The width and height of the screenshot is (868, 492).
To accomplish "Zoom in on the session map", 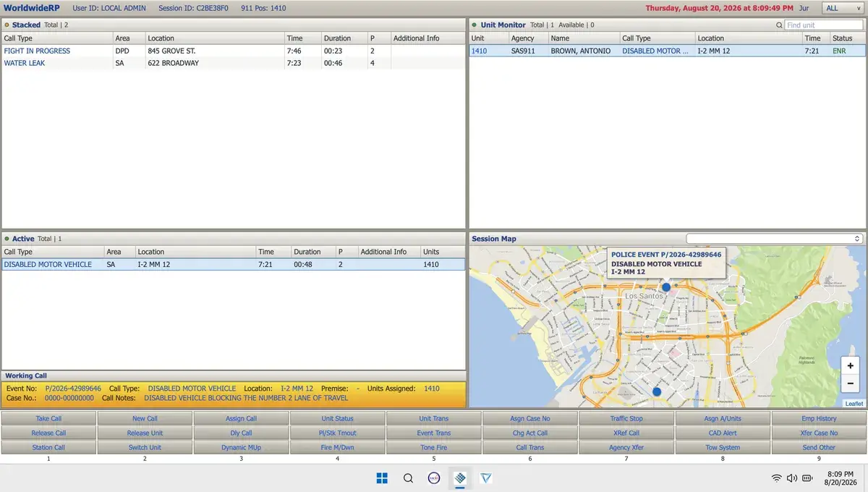I will [x=851, y=365].
